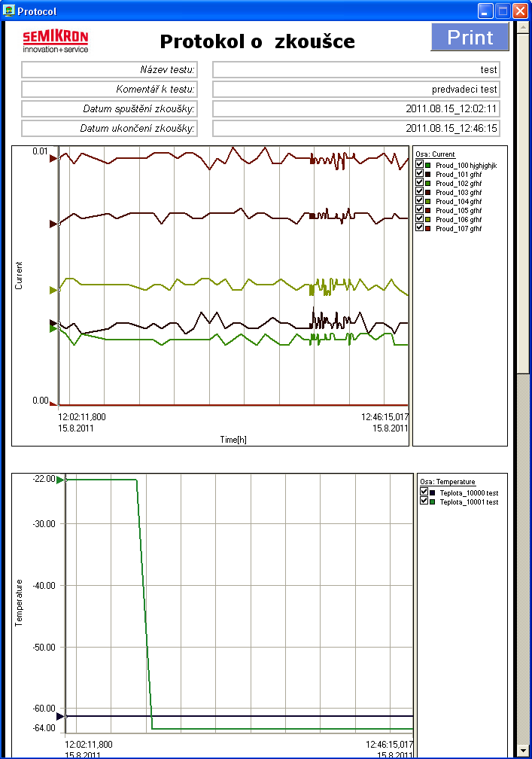Toggle the Teplota_10001 test checkbox
The image size is (532, 759).
point(424,501)
